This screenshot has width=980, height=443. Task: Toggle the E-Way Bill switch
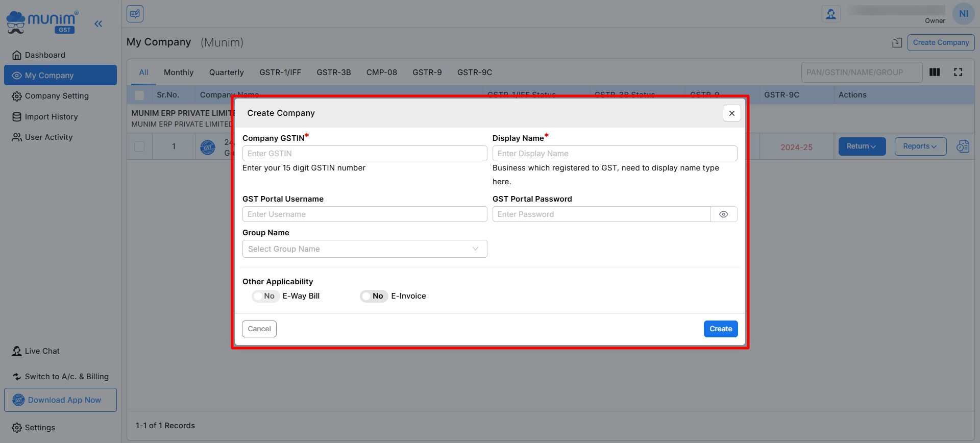pyautogui.click(x=265, y=296)
